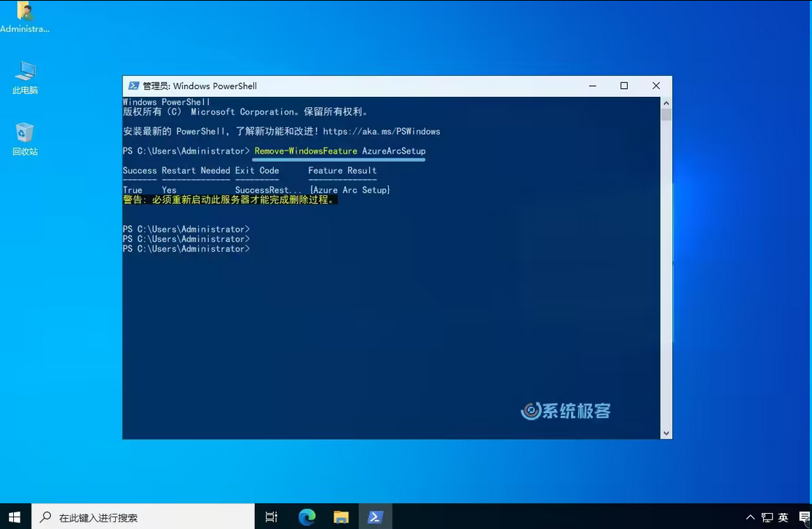Minimize the PowerShell window
Screen dimensions: 812x529
(591, 86)
